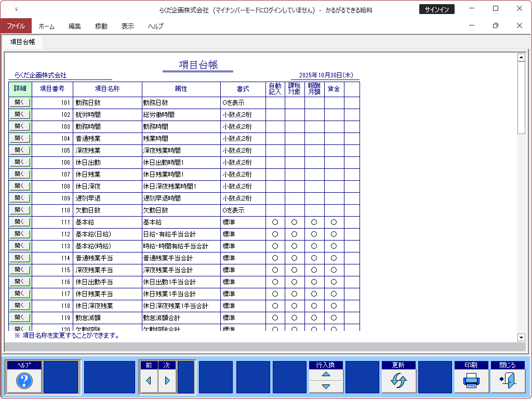Close the ledger with exit door icon

pos(508,381)
